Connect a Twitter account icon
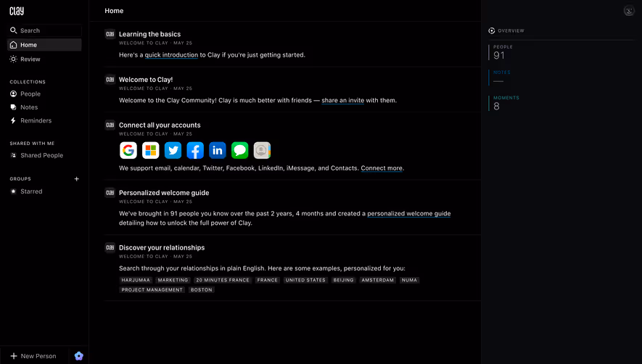This screenshot has height=364, width=642. (173, 150)
